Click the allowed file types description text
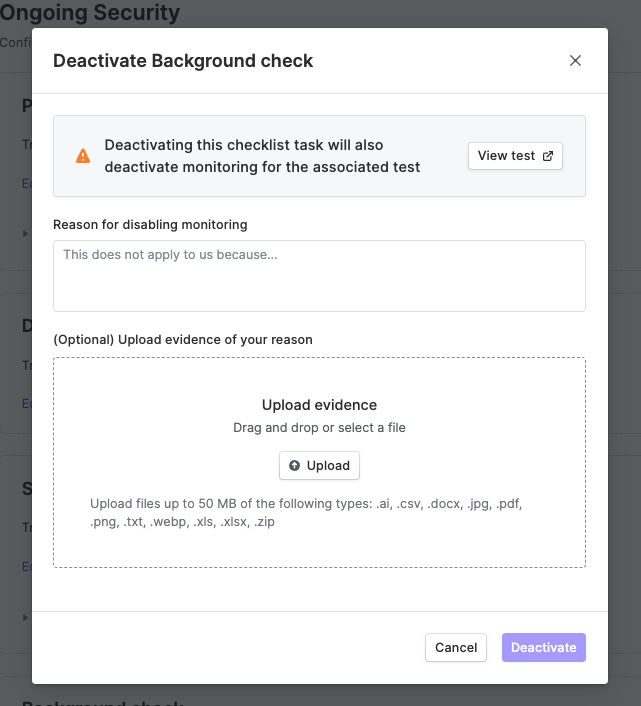Screen dimensions: 641x706 tap(306, 512)
